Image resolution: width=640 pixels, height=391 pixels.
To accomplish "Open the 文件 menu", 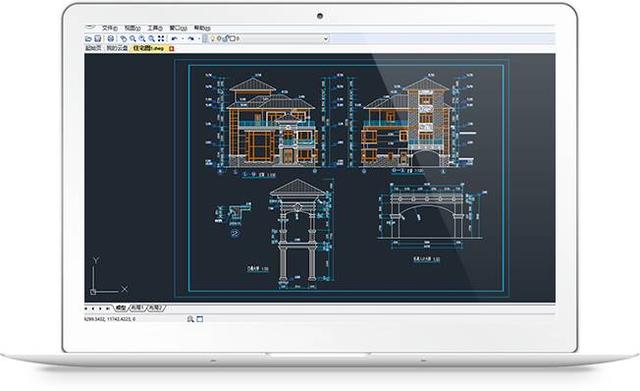I will 109,28.
